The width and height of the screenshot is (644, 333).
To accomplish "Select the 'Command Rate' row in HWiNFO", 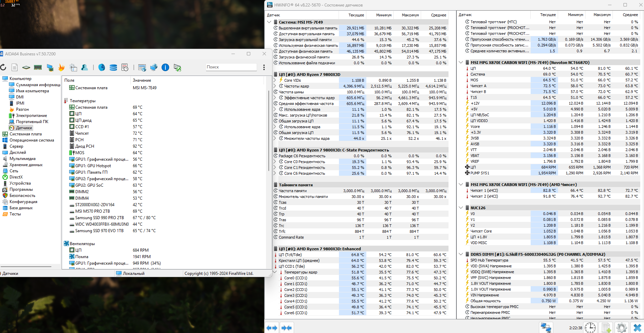I will tap(361, 237).
